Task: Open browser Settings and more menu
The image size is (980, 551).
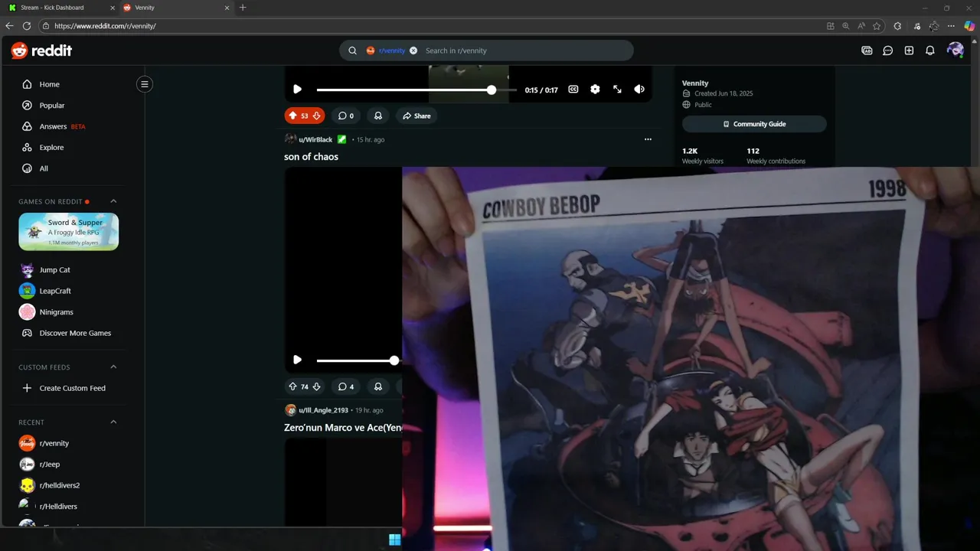Action: coord(951,26)
